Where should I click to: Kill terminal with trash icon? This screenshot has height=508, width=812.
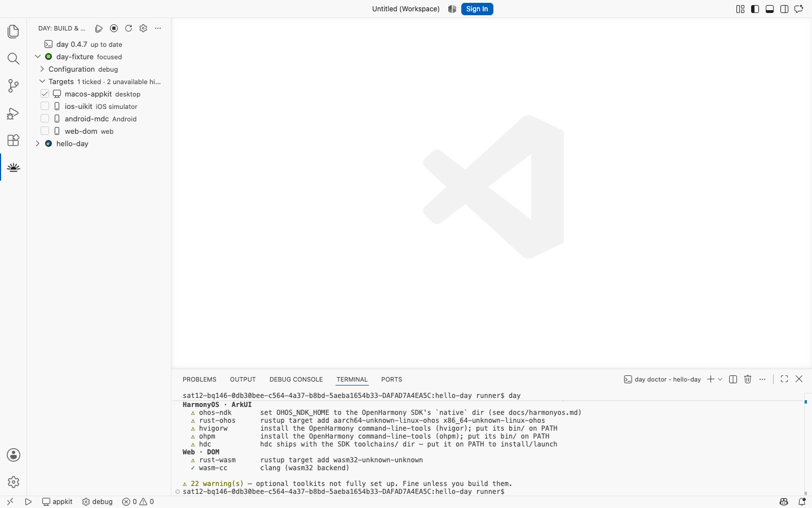pos(748,379)
